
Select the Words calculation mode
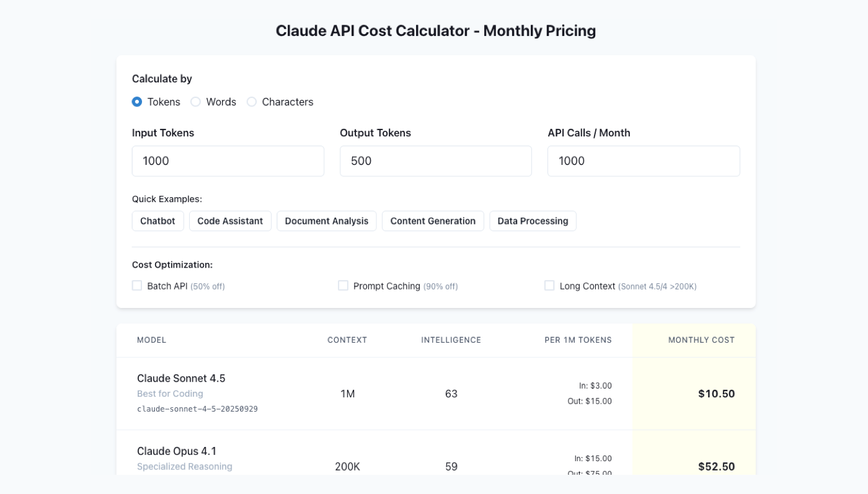tap(195, 102)
